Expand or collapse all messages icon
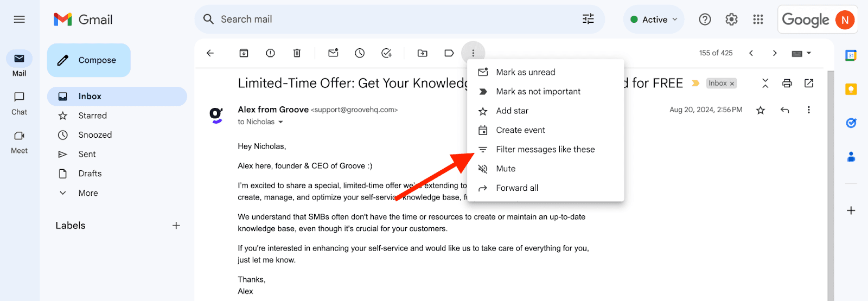Image resolution: width=868 pixels, height=301 pixels. (x=765, y=83)
